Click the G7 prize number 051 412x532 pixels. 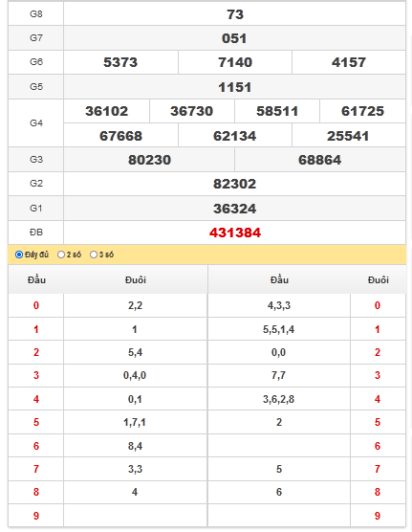[x=234, y=38]
